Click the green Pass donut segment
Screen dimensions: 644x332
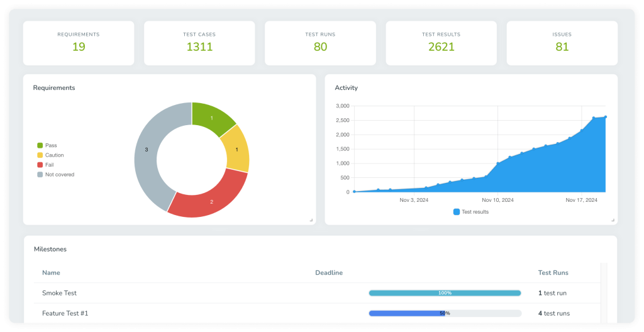212,119
